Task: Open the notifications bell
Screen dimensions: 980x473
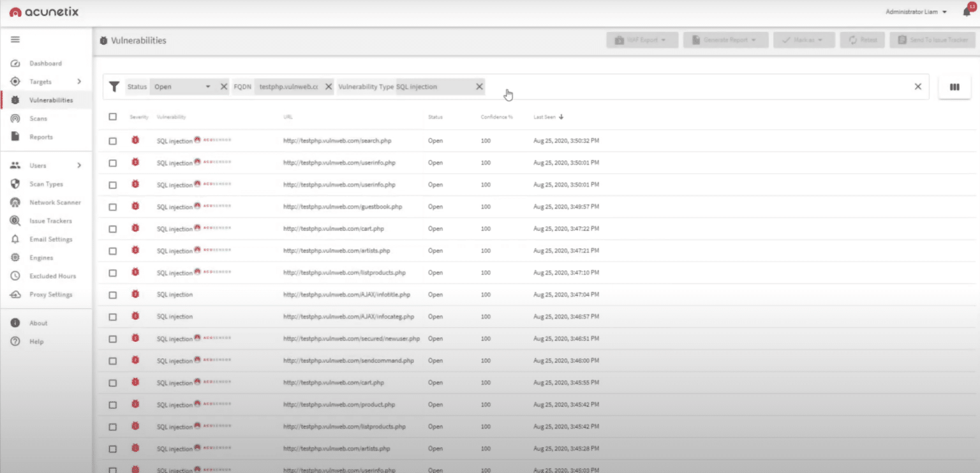Action: coord(965,10)
